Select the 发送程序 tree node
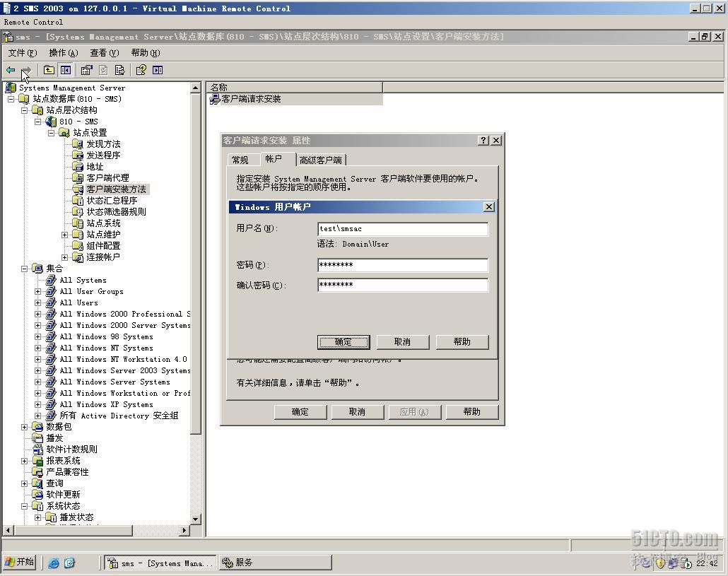Screen dimensions: 728x576 click(103, 155)
